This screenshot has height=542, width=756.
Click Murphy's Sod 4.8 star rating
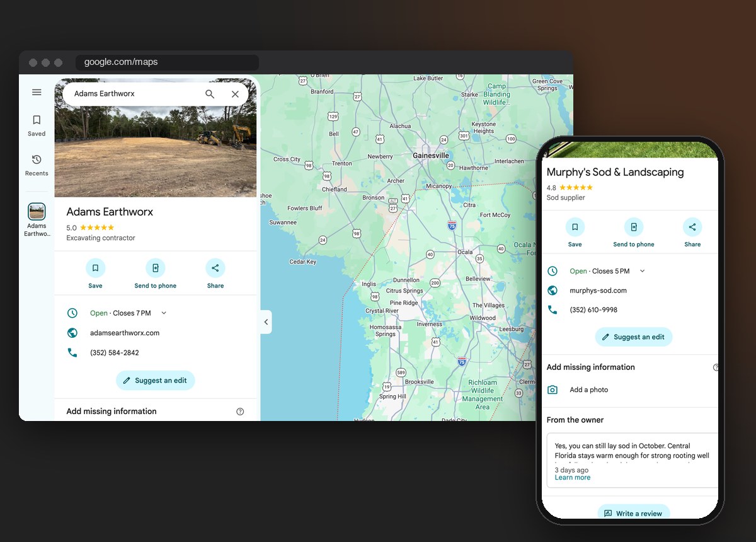570,188
